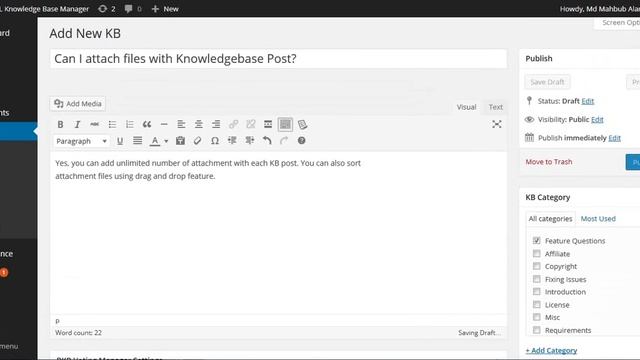Open distraction-free fullscreen mode
The width and height of the screenshot is (640, 360).
(x=497, y=124)
